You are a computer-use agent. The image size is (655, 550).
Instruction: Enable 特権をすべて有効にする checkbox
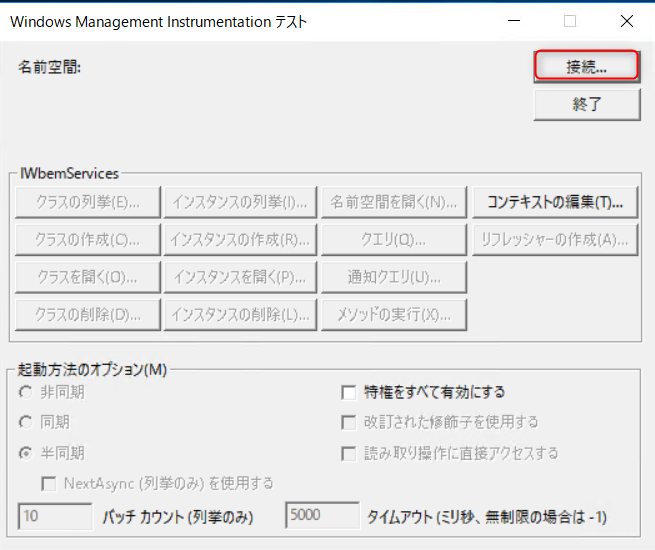pyautogui.click(x=349, y=392)
